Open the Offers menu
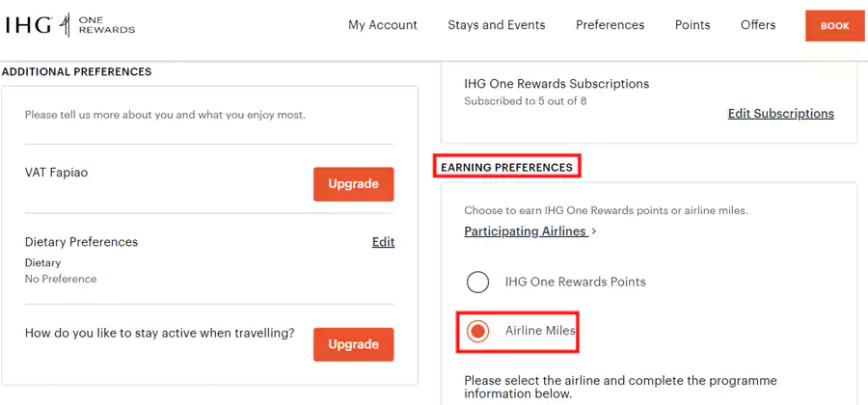Image resolution: width=868 pixels, height=405 pixels. click(x=758, y=25)
